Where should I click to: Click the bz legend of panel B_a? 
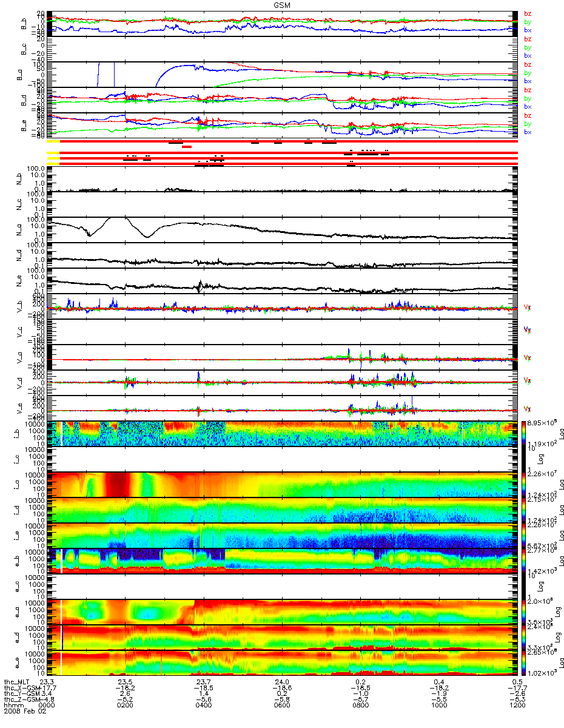tap(528, 65)
